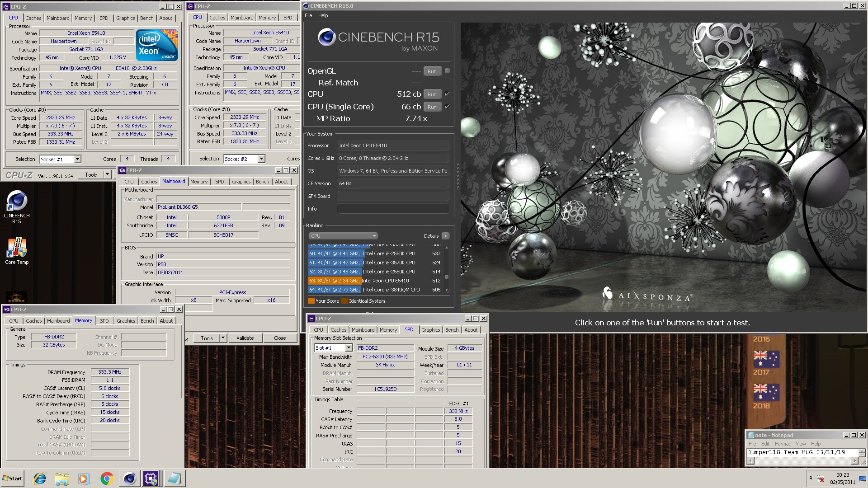This screenshot has height=488, width=868.
Task: Click the Notepad title bar icon
Action: point(750,435)
